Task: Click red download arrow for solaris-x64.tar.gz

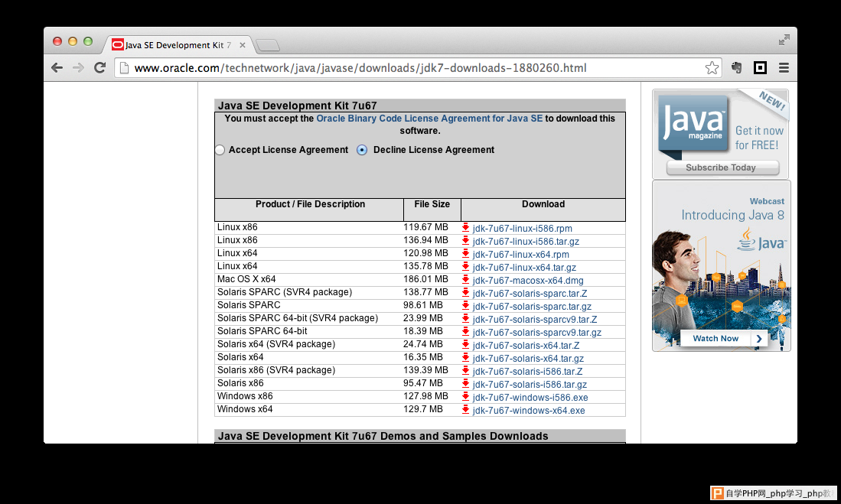Action: 465,358
